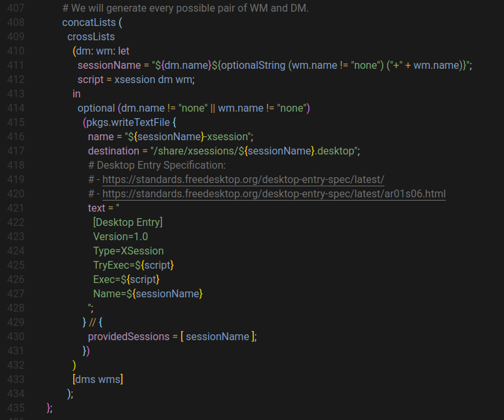Click line number 435 in the gutter
This screenshot has width=504, height=420.
(x=15, y=408)
